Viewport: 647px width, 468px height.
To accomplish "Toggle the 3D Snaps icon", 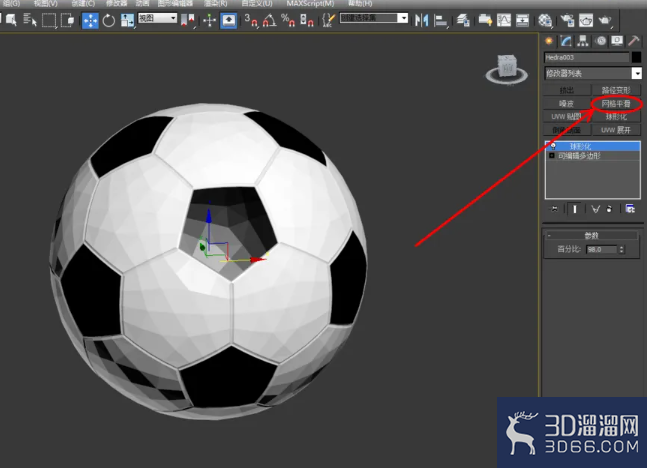I will point(250,20).
